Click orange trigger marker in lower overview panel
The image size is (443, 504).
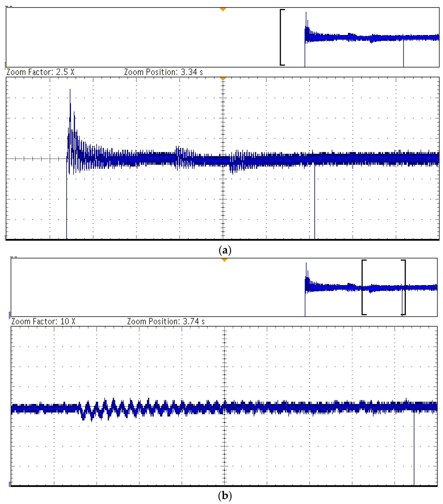coord(224,260)
